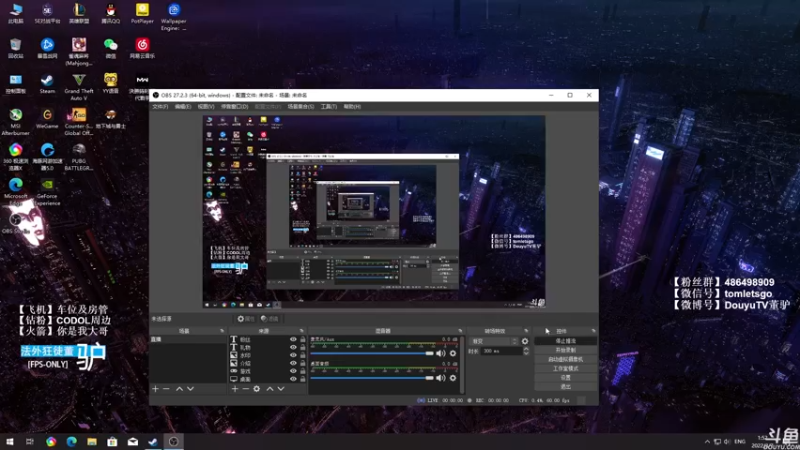The height and width of the screenshot is (450, 800).
Task: Click 桌面音频 volume slider handle
Action: click(x=430, y=378)
